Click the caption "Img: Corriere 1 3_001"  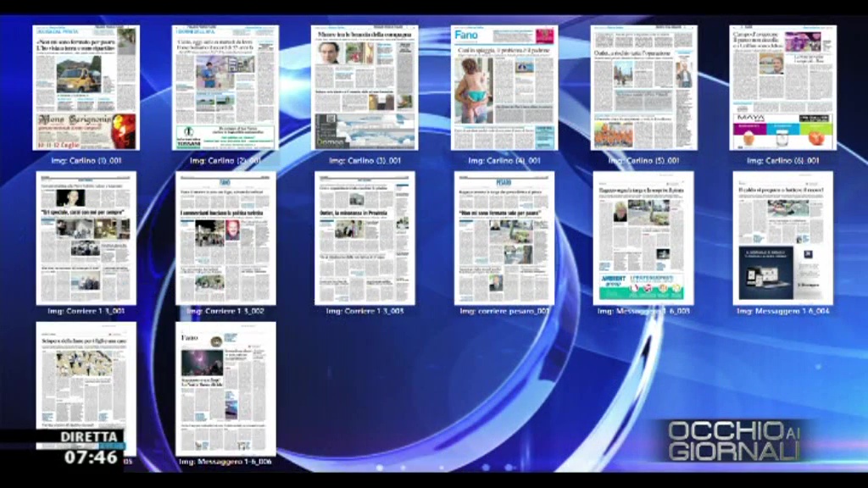pyautogui.click(x=86, y=311)
